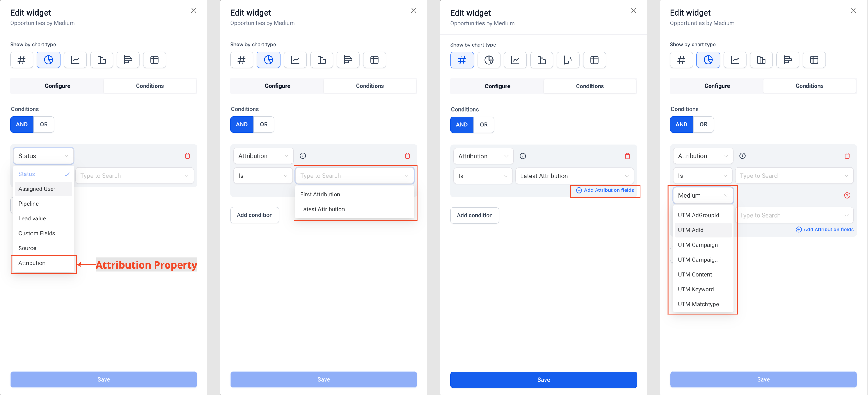
Task: Select horizontal bar chart icon in third panel
Action: tap(568, 60)
